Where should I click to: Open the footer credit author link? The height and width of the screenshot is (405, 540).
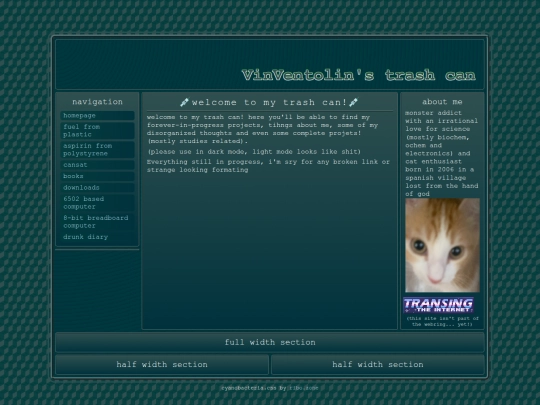[x=303, y=388]
